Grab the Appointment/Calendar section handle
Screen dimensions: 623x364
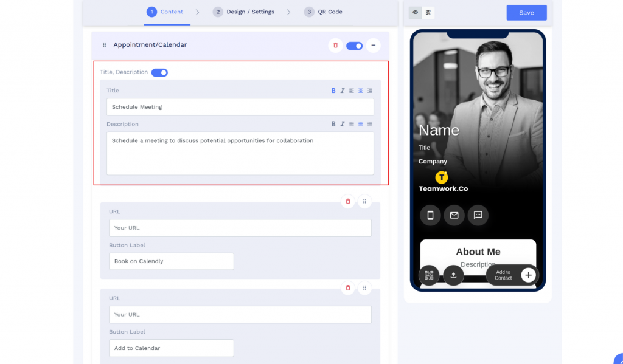(x=105, y=45)
